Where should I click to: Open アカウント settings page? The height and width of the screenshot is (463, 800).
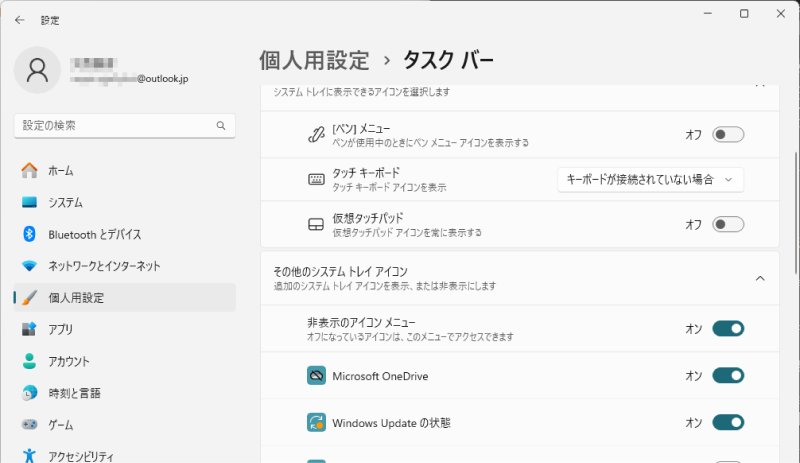tap(124, 361)
